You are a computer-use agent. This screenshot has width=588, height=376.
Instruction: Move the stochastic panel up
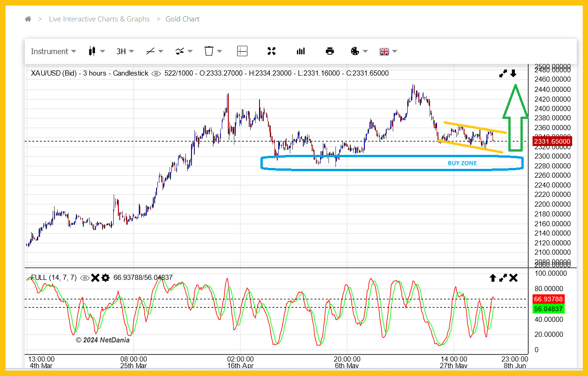pyautogui.click(x=492, y=278)
